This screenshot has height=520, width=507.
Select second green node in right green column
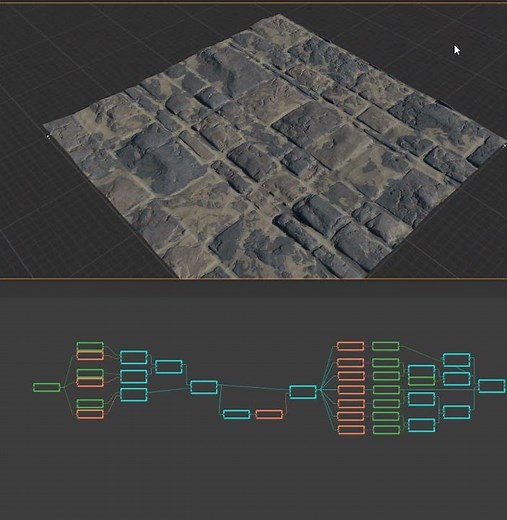click(x=386, y=363)
